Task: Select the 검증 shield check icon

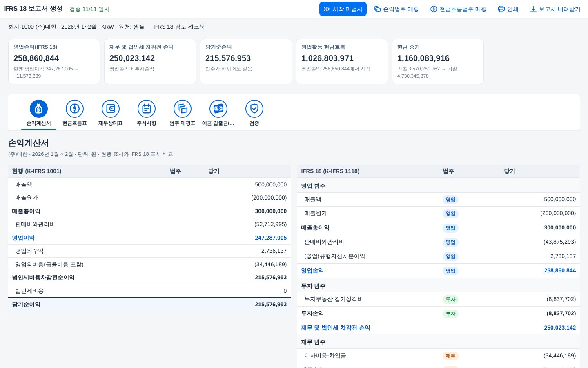Action: coord(254,109)
